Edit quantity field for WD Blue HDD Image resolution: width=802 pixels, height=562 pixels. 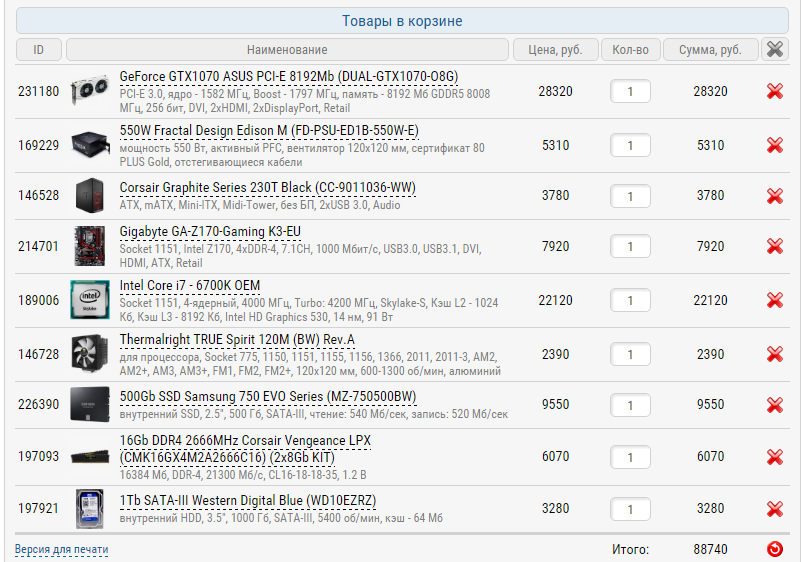tap(630, 509)
